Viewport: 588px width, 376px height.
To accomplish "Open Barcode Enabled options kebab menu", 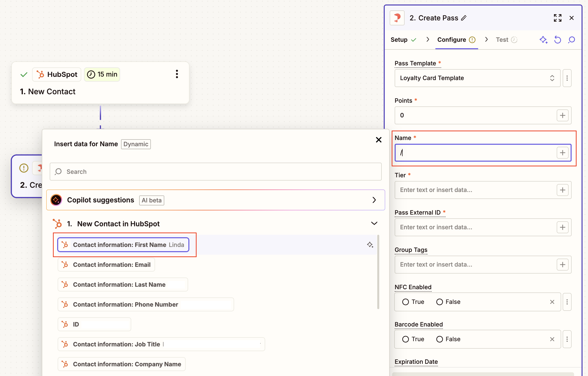I will tap(567, 339).
